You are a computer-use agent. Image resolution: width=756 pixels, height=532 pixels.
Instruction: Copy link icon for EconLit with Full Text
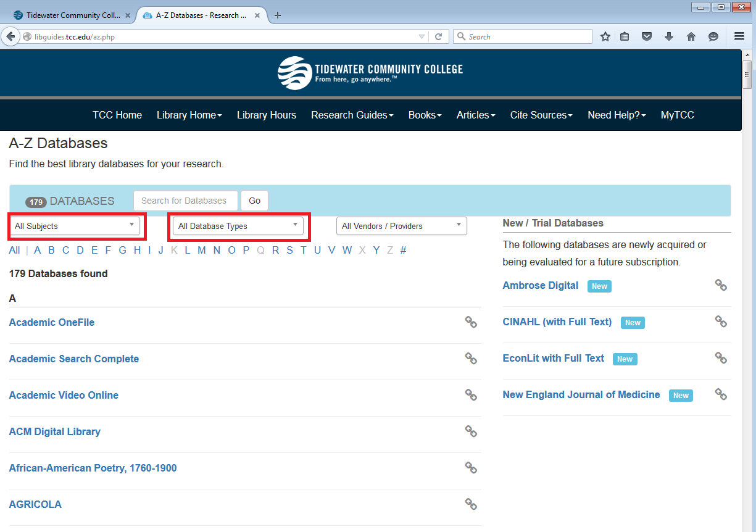click(x=721, y=358)
